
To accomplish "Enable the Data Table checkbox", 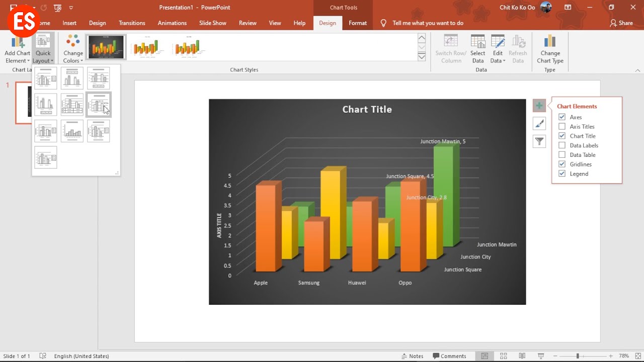I will point(562,155).
